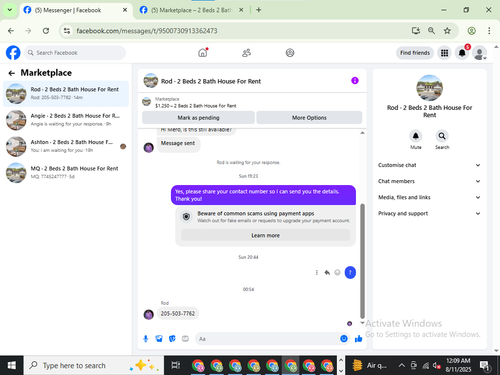This screenshot has width=500, height=375.
Task: Open more options dots beside the sent message
Action: tap(317, 272)
